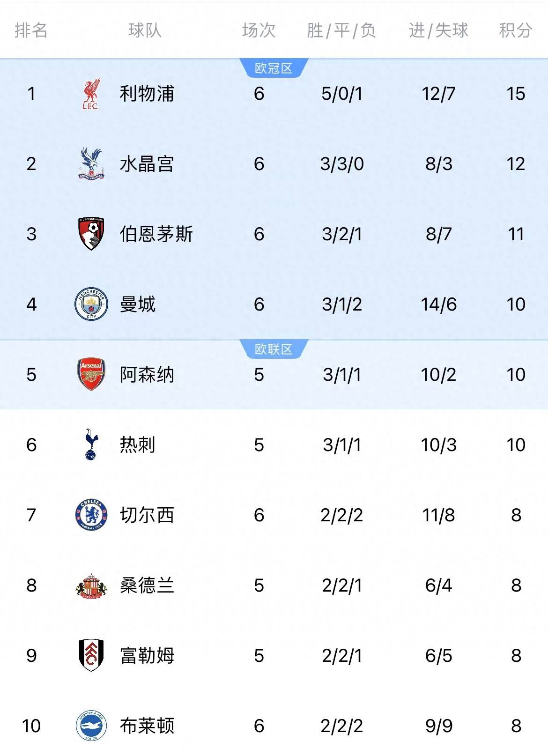Screen dimensions: 548x756
Task: Click team name 切尔西
Action: pyautogui.click(x=147, y=515)
